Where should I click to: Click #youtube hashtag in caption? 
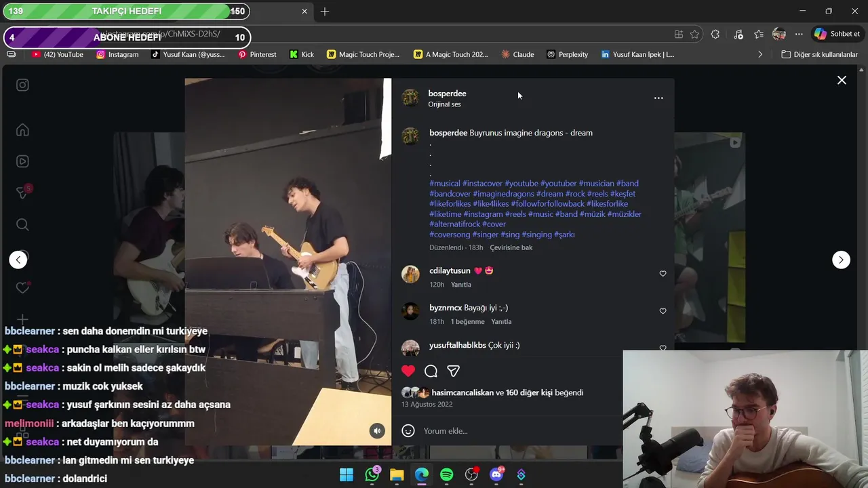point(521,184)
